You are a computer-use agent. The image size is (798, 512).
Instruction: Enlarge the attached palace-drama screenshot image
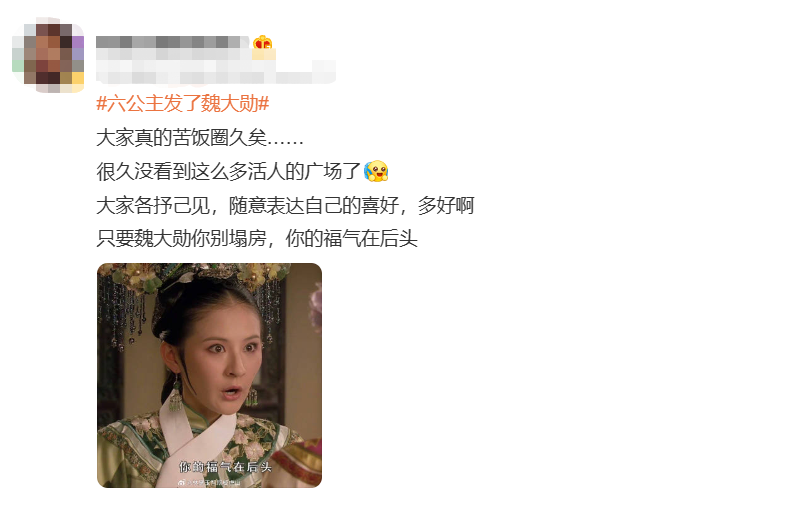point(209,375)
